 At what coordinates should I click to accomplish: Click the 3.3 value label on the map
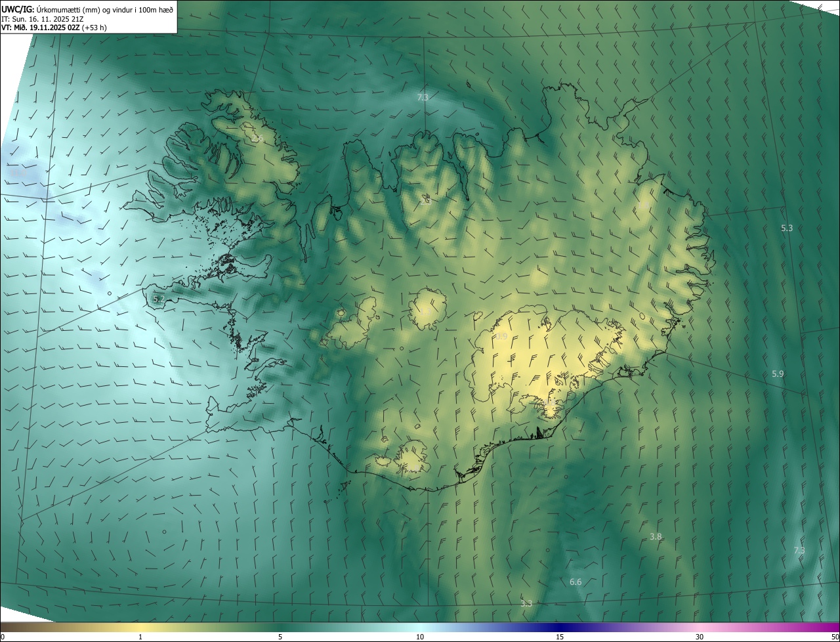pyautogui.click(x=526, y=603)
